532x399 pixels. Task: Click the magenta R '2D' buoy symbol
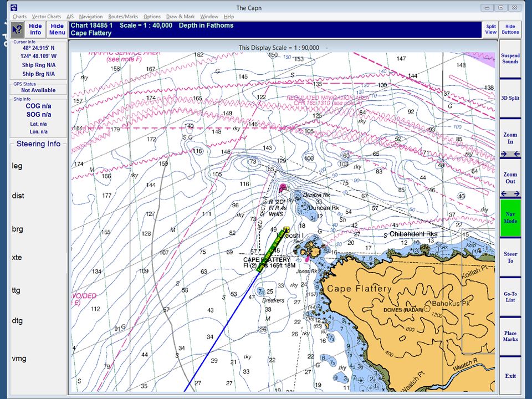(x=282, y=188)
